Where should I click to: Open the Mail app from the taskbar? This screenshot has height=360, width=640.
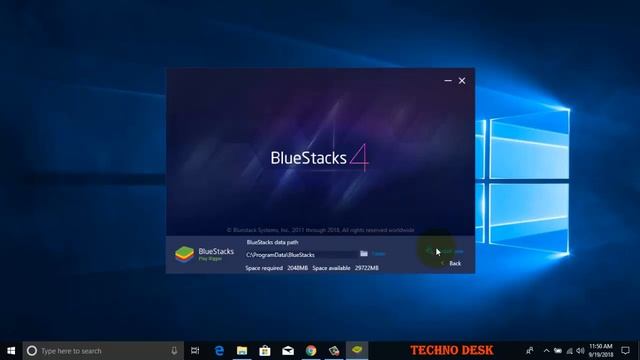point(288,351)
